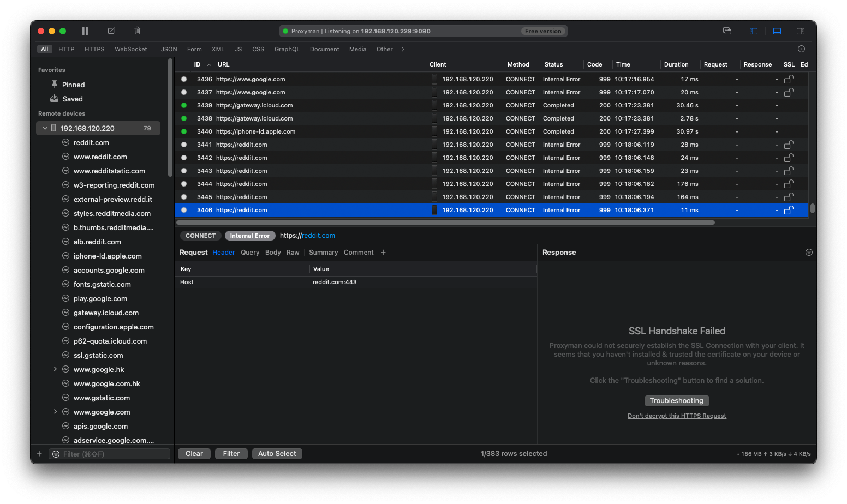The height and width of the screenshot is (504, 847).
Task: Click the multiple windows icon at top right
Action: [727, 31]
